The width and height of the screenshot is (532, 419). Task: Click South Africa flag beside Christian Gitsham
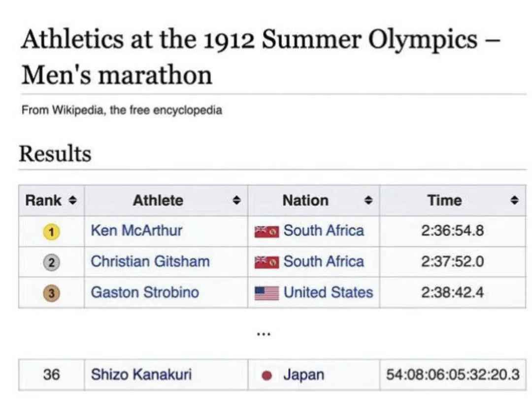pos(266,262)
